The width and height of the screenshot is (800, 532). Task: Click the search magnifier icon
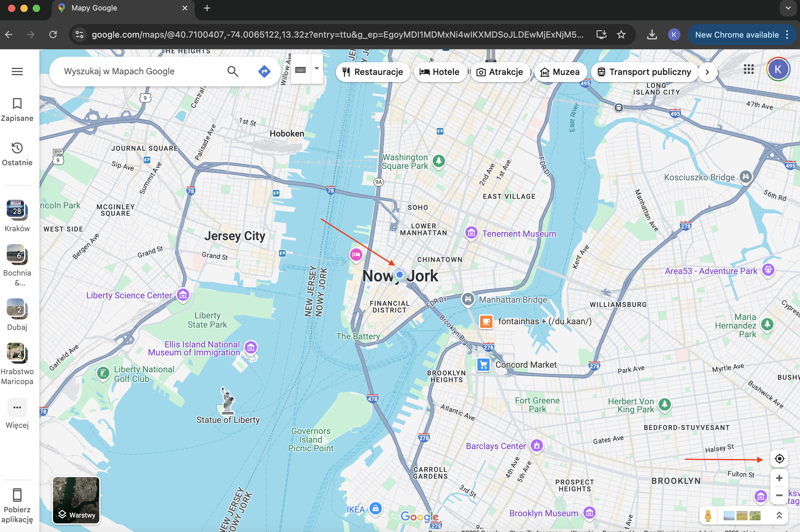tap(233, 71)
